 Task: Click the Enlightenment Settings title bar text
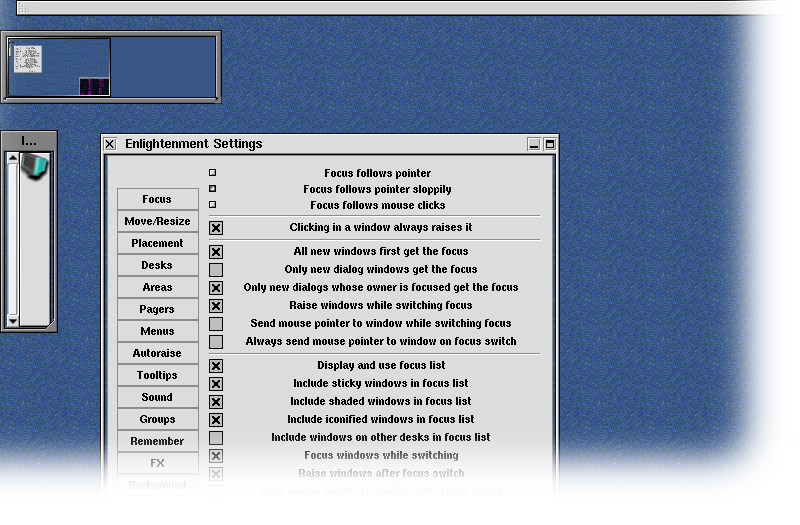(x=193, y=144)
